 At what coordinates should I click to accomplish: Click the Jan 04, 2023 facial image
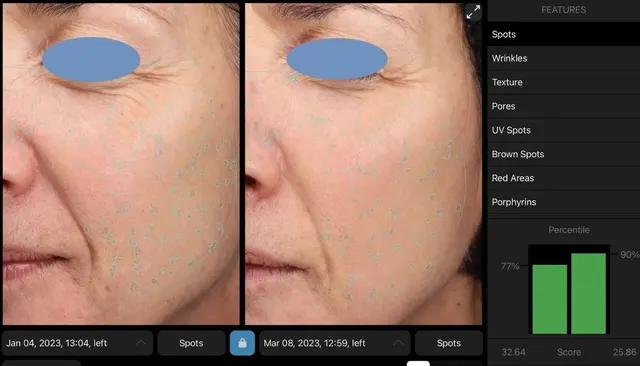[x=121, y=164]
